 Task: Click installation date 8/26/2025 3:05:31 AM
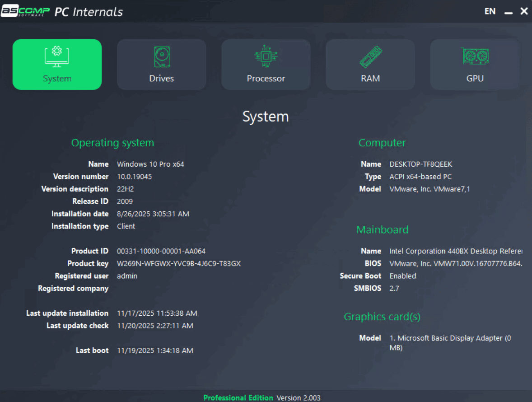pyautogui.click(x=153, y=214)
